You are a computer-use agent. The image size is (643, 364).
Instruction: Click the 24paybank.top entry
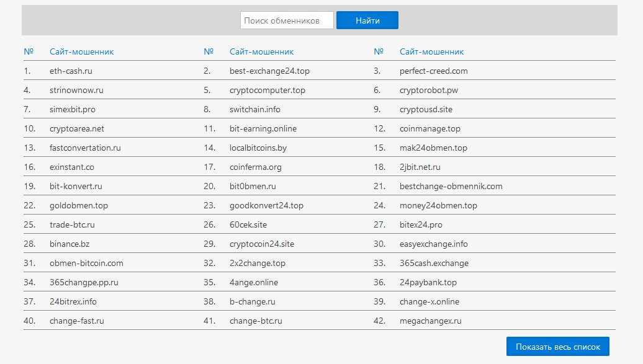[428, 283]
